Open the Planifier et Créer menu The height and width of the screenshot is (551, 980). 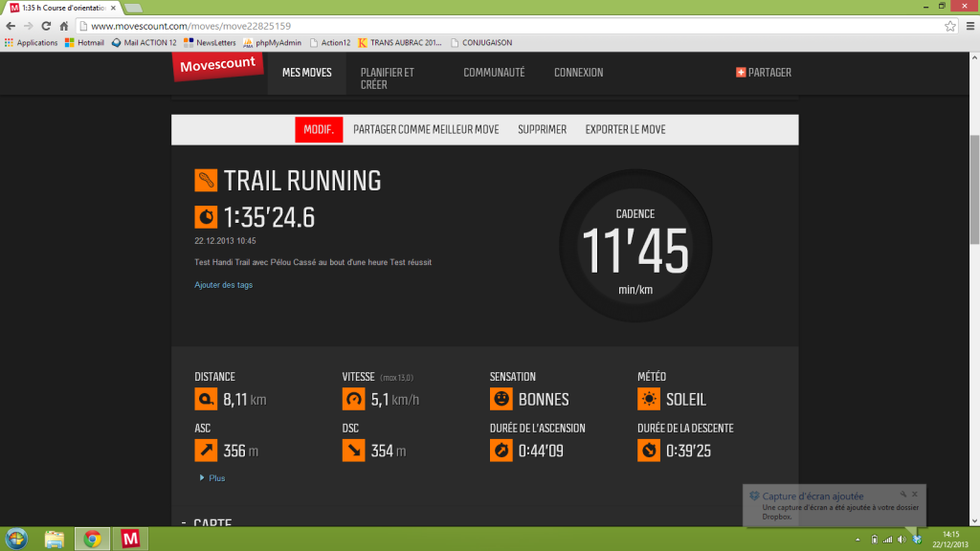388,78
